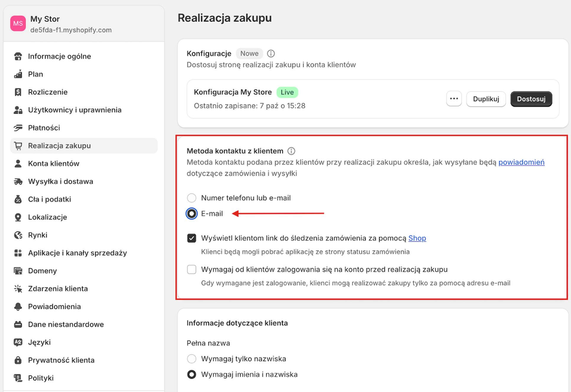Select the E-mail radio option

[192, 213]
